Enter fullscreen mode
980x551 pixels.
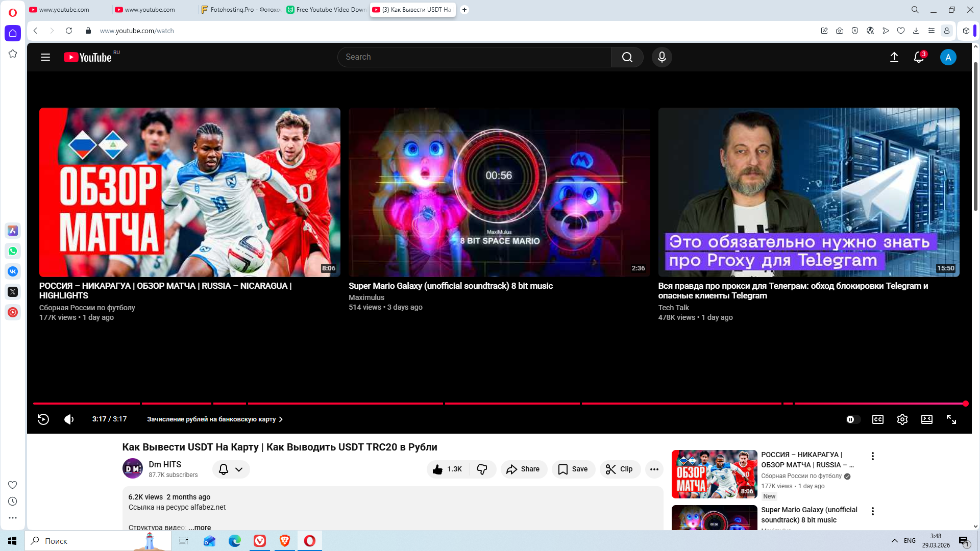pyautogui.click(x=951, y=419)
